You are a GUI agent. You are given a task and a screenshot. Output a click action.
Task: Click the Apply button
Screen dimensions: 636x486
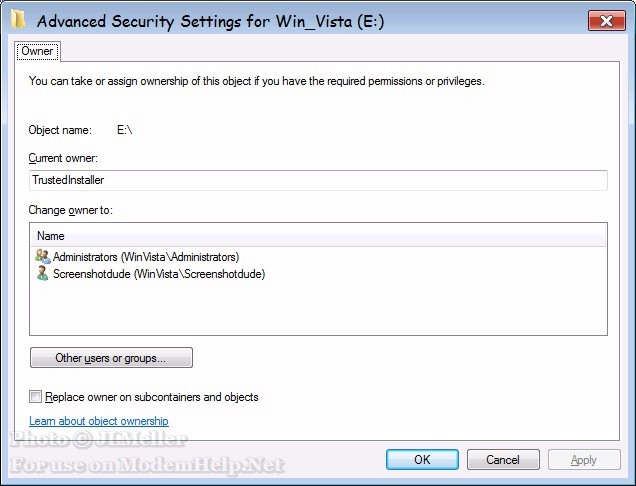pyautogui.click(x=583, y=460)
